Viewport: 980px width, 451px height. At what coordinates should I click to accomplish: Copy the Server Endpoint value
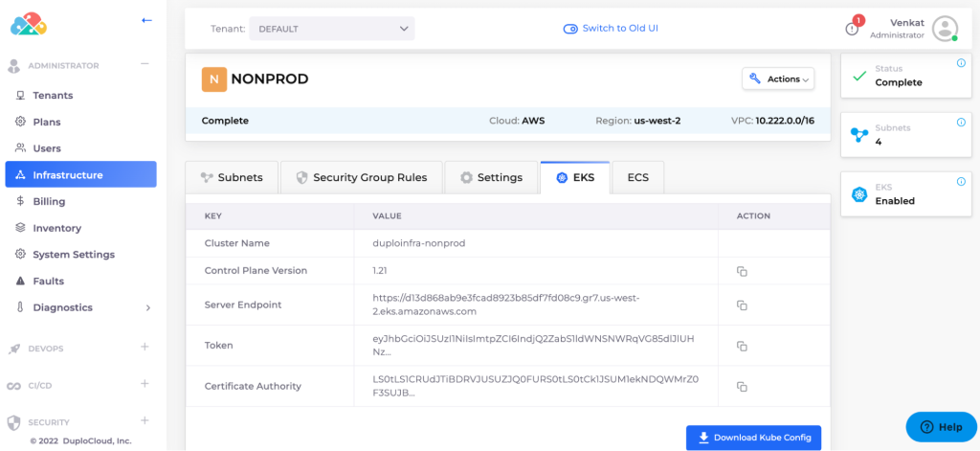click(741, 305)
